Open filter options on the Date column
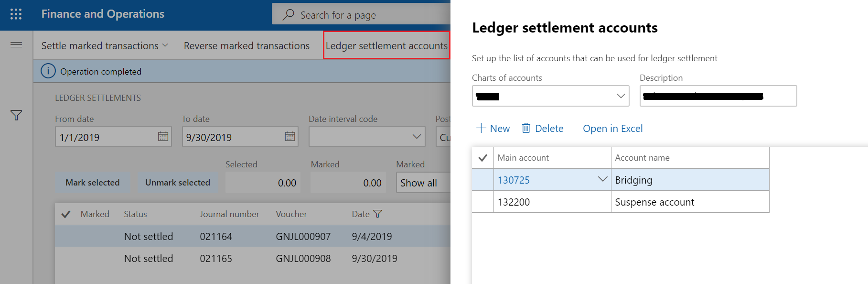The width and height of the screenshot is (868, 284). pyautogui.click(x=377, y=214)
